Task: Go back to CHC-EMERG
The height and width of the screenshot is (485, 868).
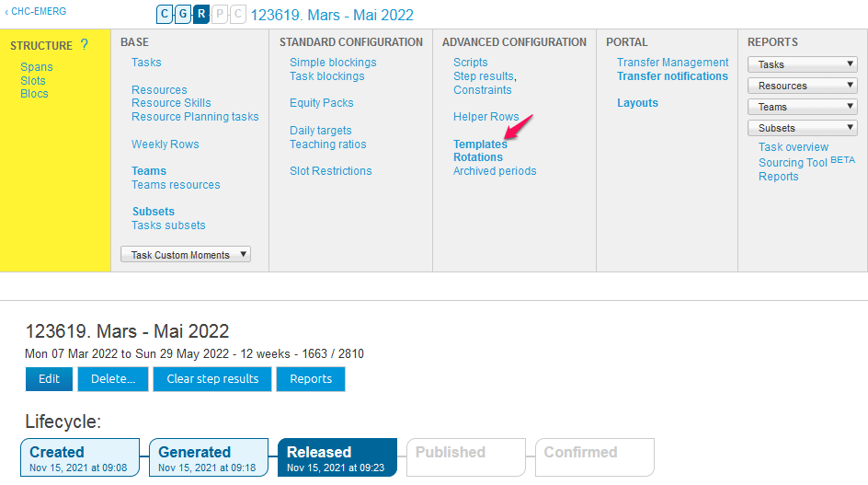Action: click(36, 11)
